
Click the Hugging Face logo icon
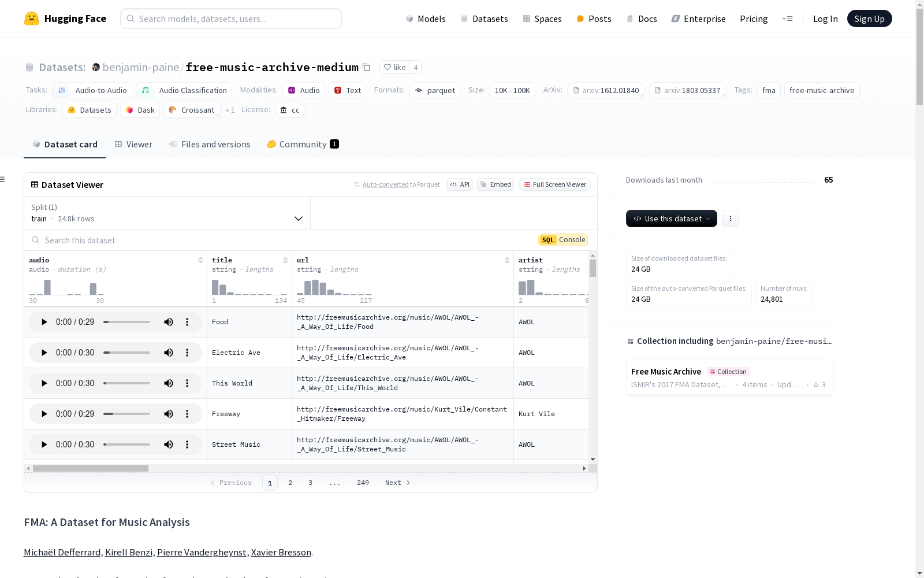click(x=32, y=18)
